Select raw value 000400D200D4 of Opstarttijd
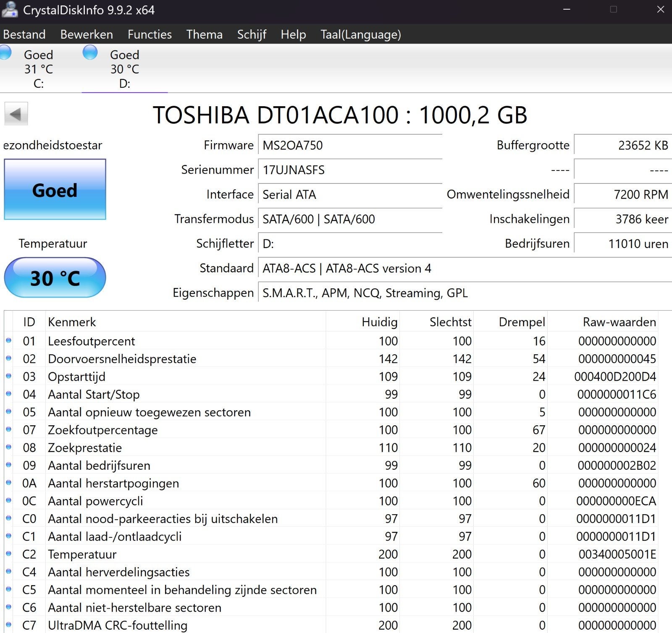672x633 pixels. pos(615,377)
